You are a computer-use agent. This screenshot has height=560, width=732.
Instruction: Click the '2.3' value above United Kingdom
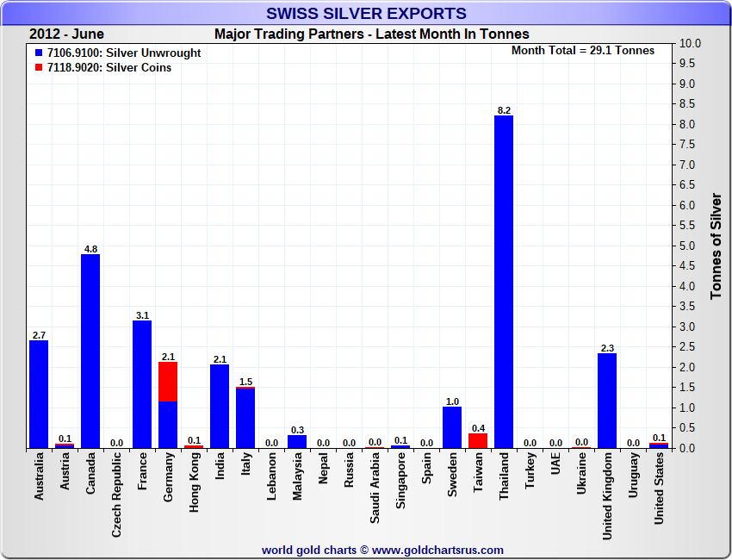[607, 348]
